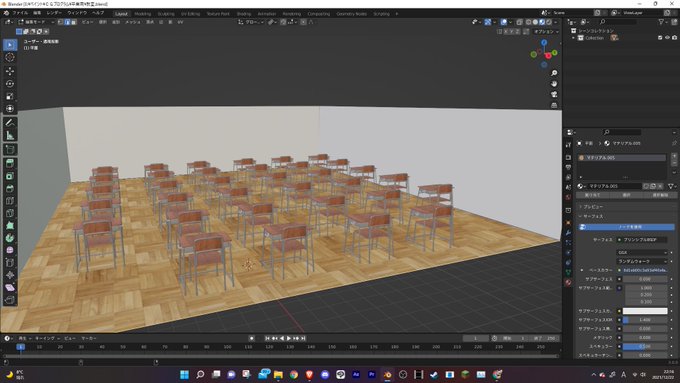680x383 pixels.
Task: Click the white subsurface color swatch
Action: tap(645, 311)
